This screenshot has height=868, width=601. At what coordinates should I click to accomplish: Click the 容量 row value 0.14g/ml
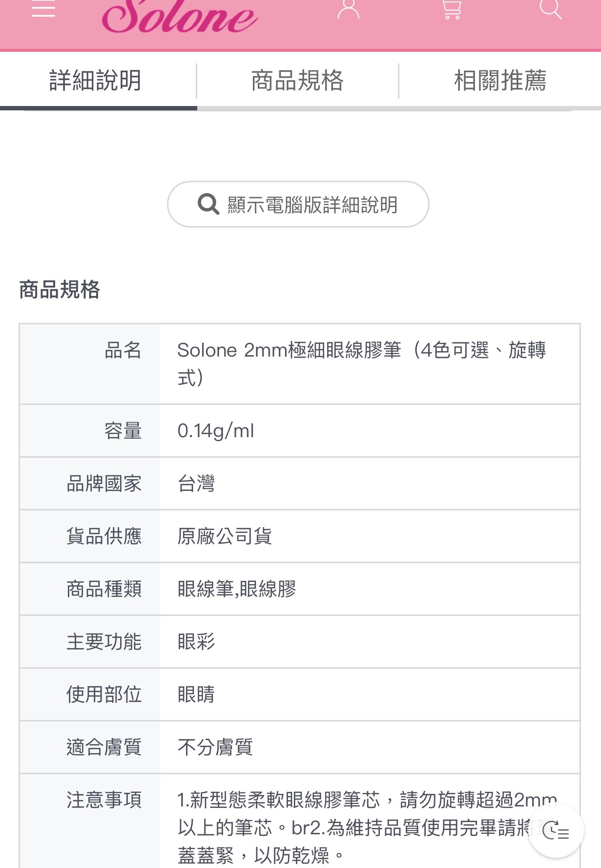215,431
